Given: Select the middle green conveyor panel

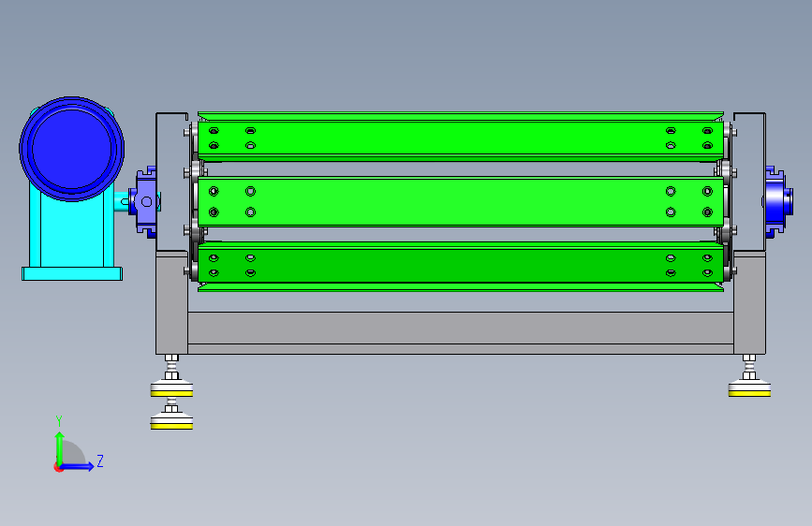Looking at the screenshot, I should [461, 202].
